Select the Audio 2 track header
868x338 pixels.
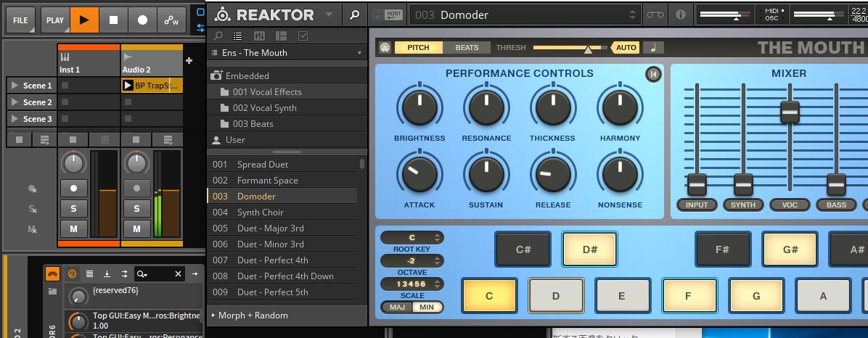(x=152, y=62)
